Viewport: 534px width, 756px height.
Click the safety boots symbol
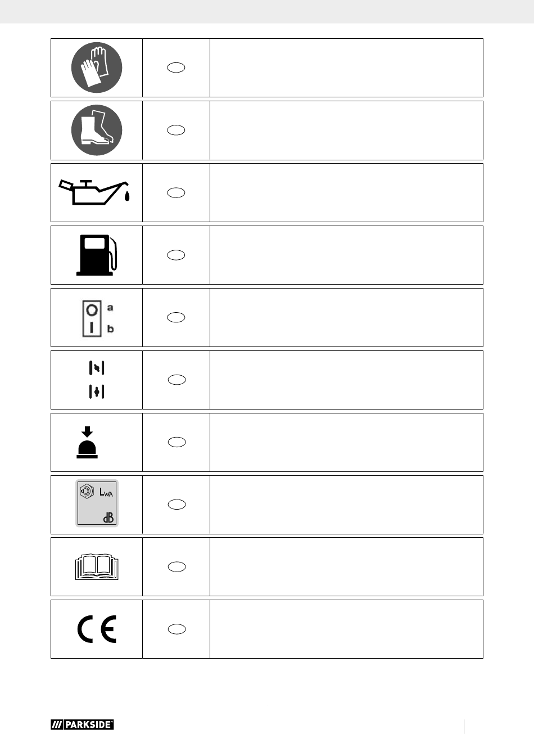coord(97,130)
